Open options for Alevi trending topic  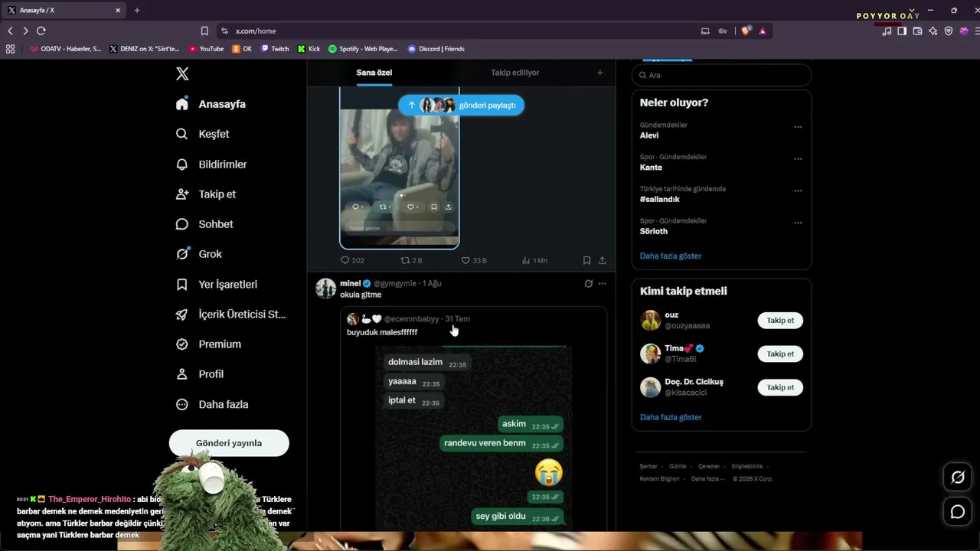tap(798, 127)
